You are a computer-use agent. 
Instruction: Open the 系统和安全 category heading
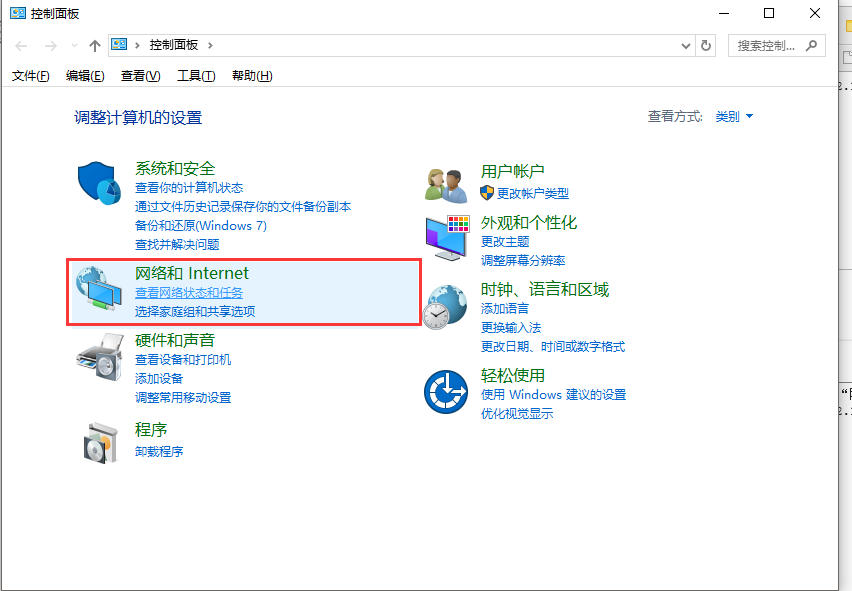175,168
